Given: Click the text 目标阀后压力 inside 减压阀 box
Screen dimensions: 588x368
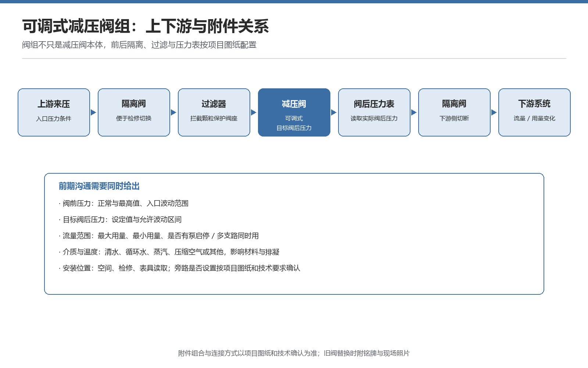Looking at the screenshot, I should coord(294,128).
